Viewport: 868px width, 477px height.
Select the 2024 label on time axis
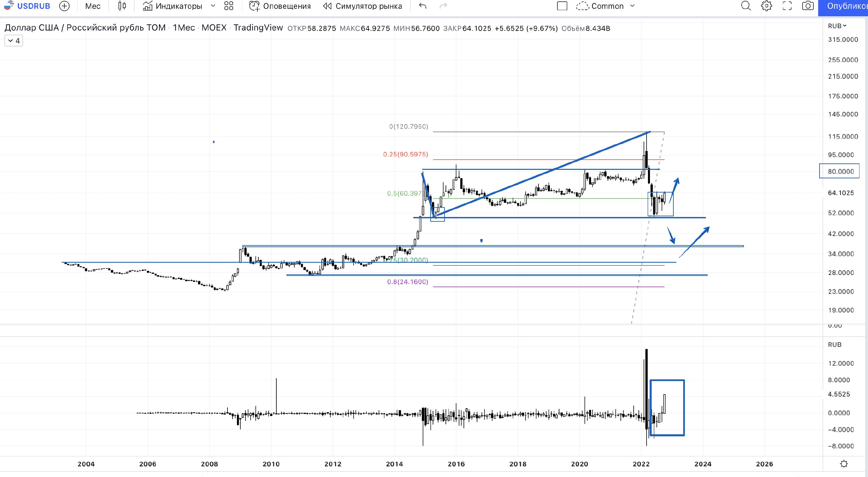click(x=703, y=464)
